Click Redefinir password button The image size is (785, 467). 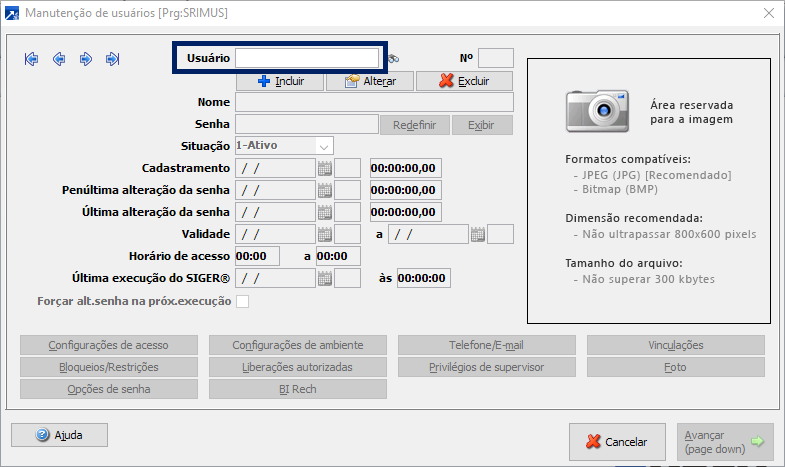(x=415, y=125)
